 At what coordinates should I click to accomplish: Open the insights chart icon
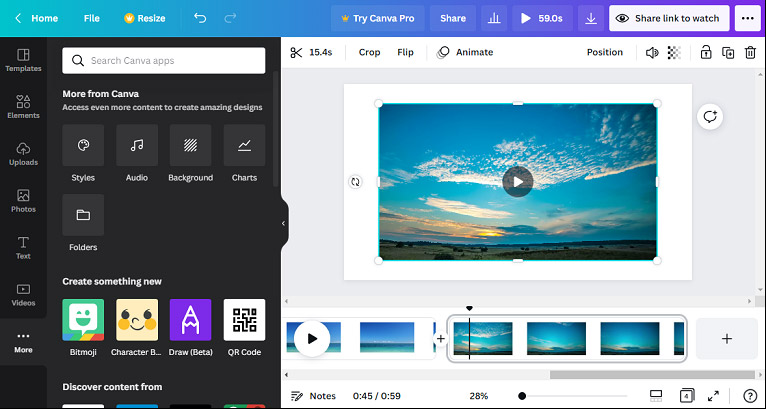494,18
